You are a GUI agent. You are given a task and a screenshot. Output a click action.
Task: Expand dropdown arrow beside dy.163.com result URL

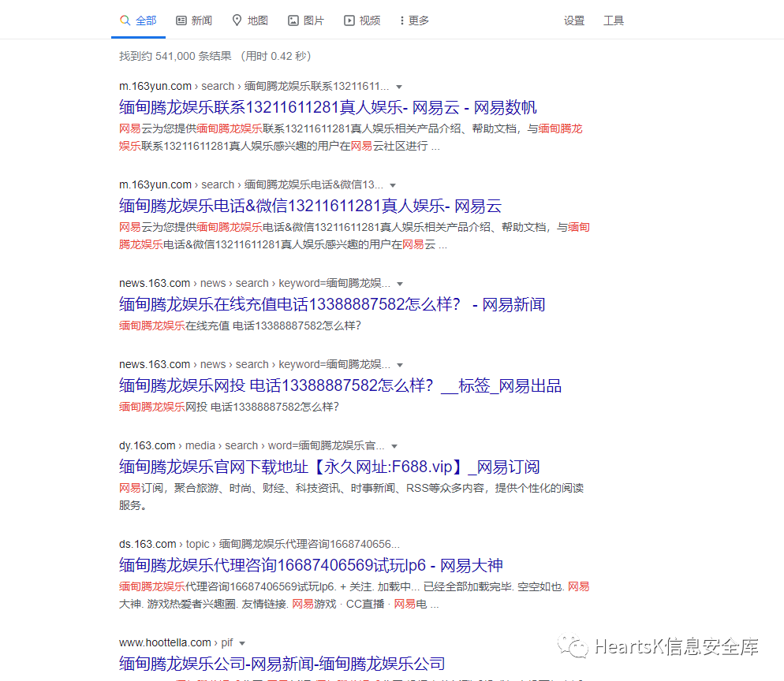tap(394, 446)
